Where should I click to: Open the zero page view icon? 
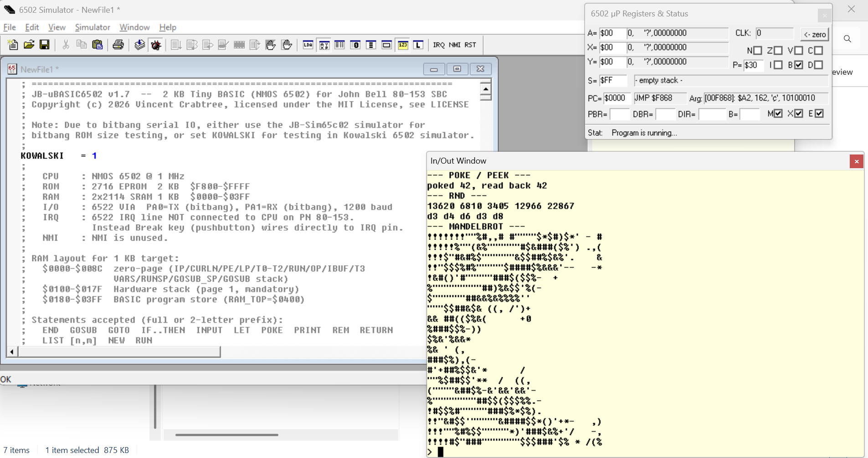(355, 45)
